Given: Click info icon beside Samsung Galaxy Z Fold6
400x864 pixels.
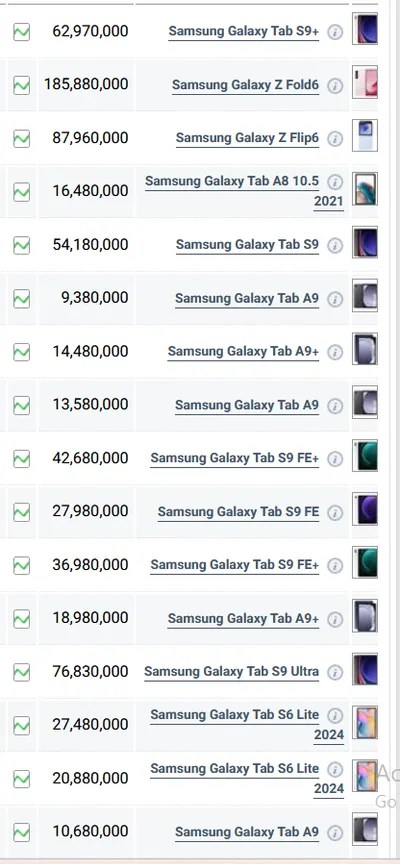Looking at the screenshot, I should click(x=335, y=86).
